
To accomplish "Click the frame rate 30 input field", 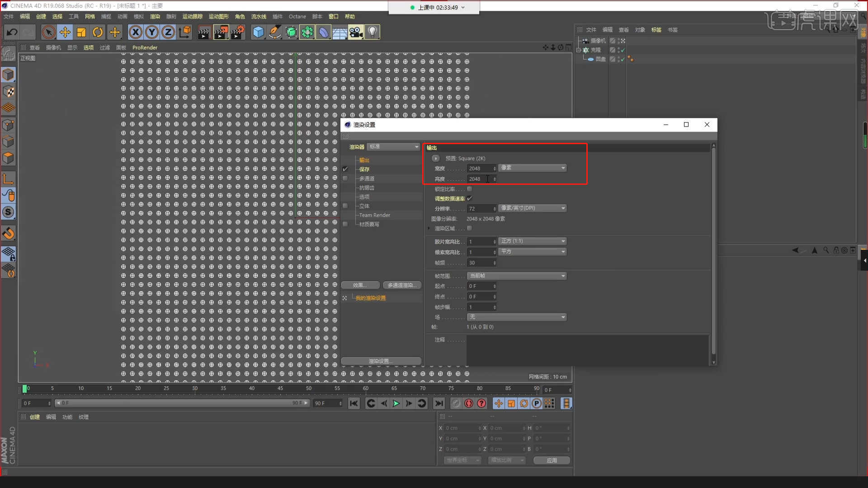I will 481,263.
